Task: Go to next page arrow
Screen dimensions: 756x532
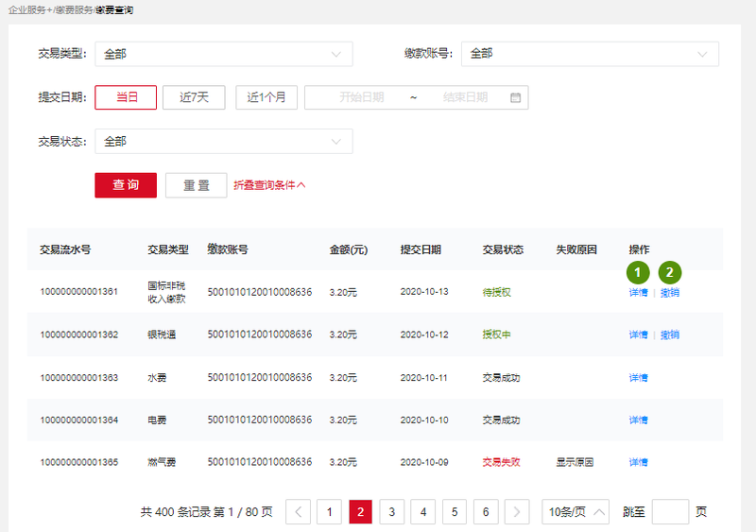Action: click(x=517, y=512)
